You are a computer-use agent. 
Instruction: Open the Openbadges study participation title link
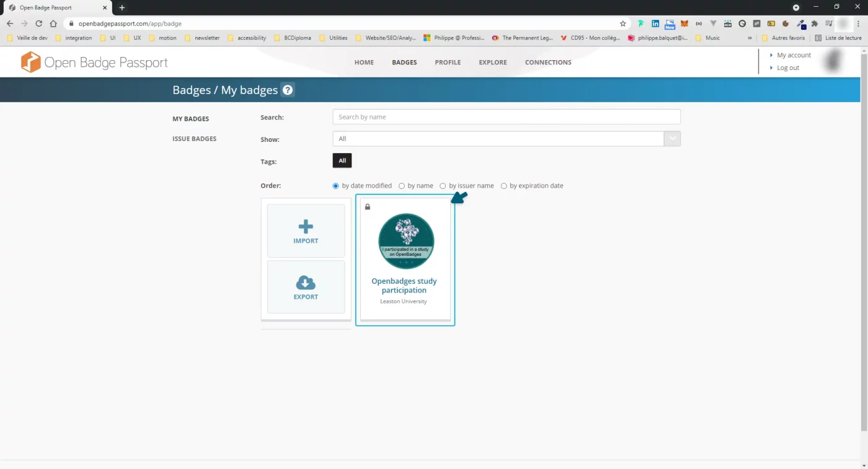[404, 286]
